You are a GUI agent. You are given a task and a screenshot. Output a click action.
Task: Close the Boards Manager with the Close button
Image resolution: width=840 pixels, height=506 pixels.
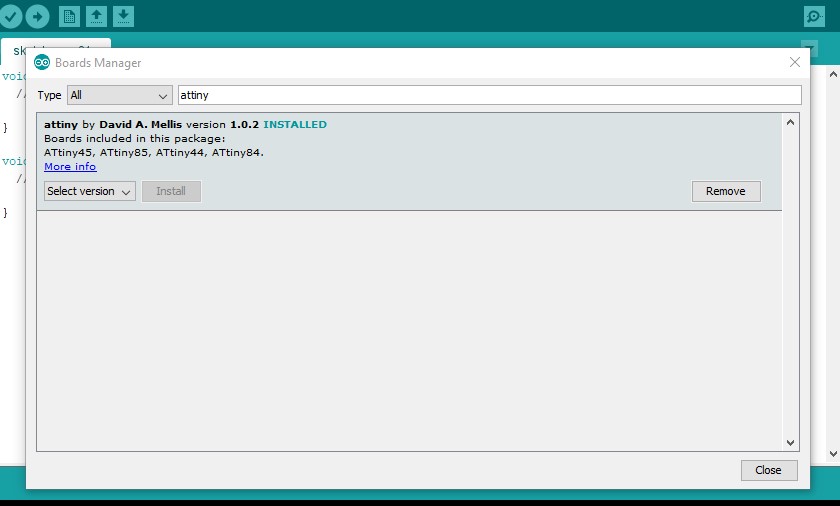[769, 470]
